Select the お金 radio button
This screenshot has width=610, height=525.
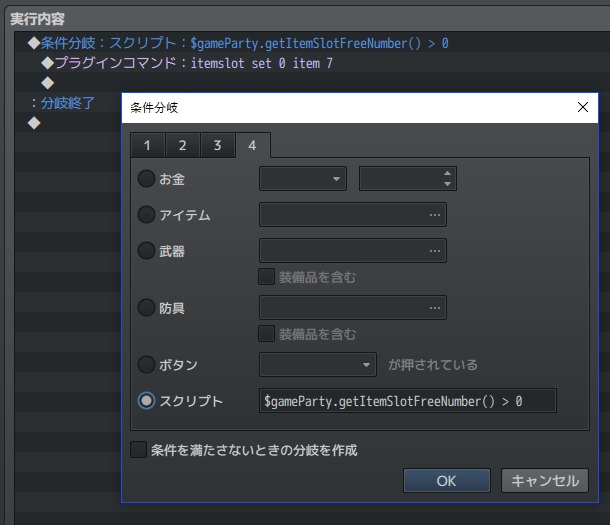[x=147, y=179]
